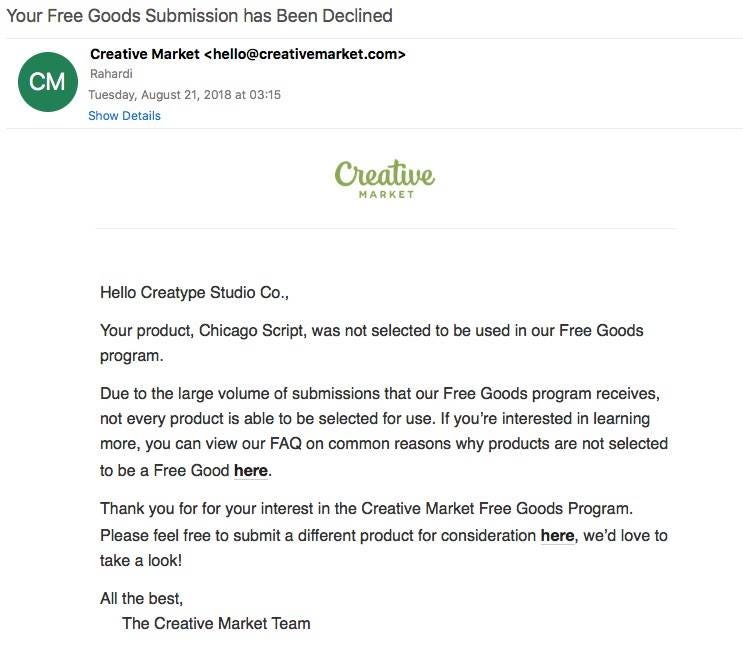Click the greeting Hello Creatype Studio Co.
This screenshot has width=743, height=655.
point(194,292)
